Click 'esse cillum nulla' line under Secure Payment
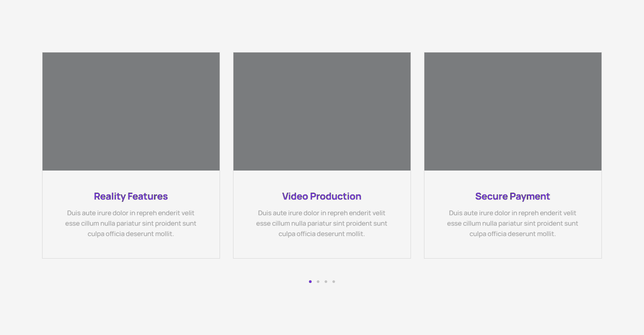644x335 pixels. [513, 223]
